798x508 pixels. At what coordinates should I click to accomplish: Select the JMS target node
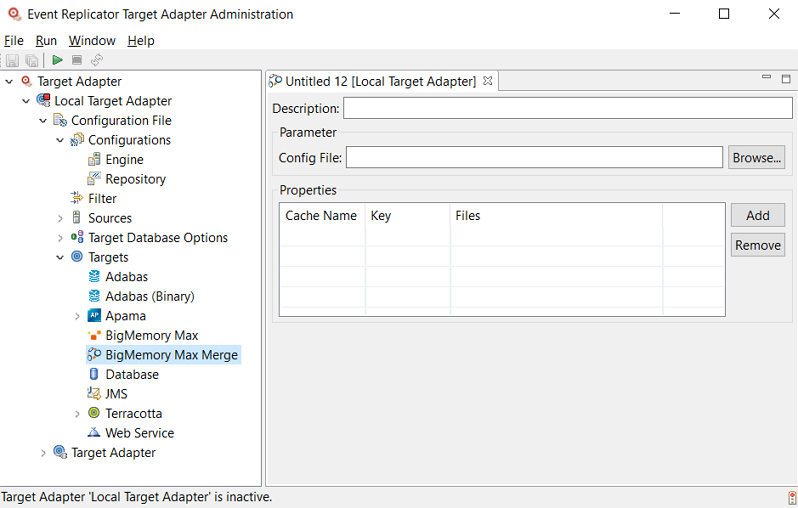point(116,394)
